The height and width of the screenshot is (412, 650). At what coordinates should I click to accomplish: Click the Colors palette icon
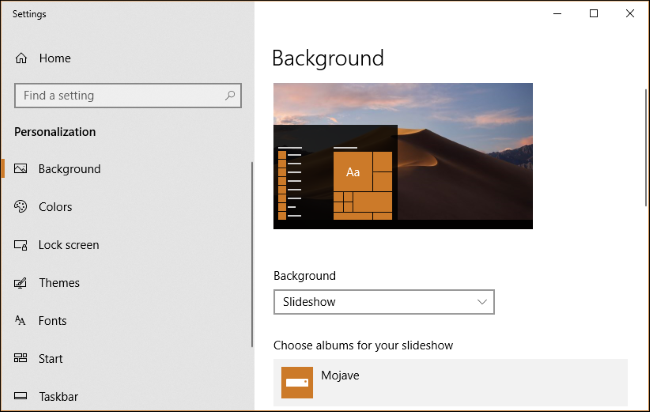point(21,207)
